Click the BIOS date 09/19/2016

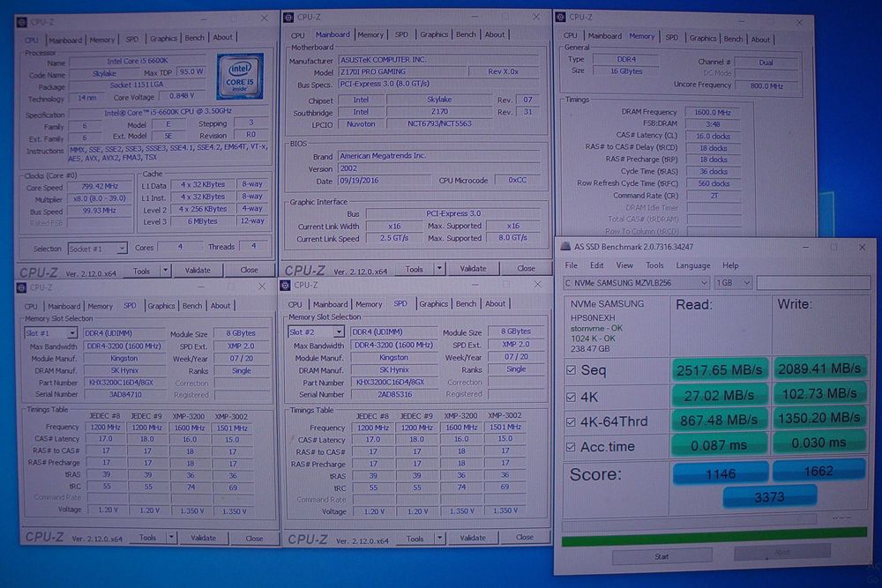(386, 181)
